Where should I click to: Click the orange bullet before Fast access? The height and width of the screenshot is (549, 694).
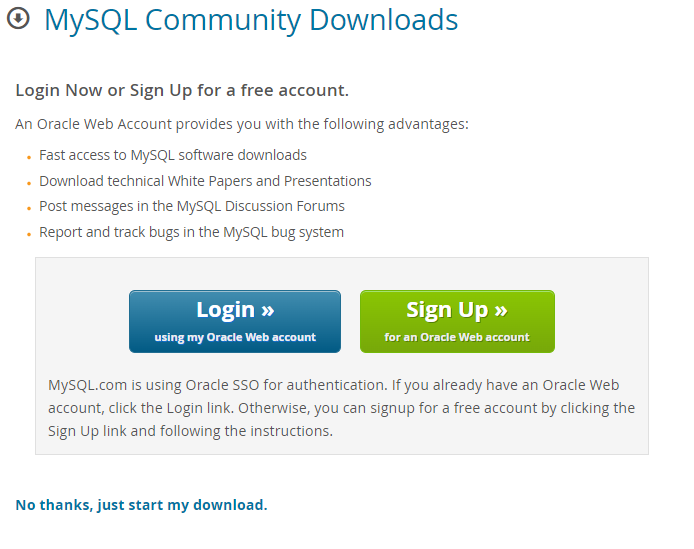(x=29, y=157)
